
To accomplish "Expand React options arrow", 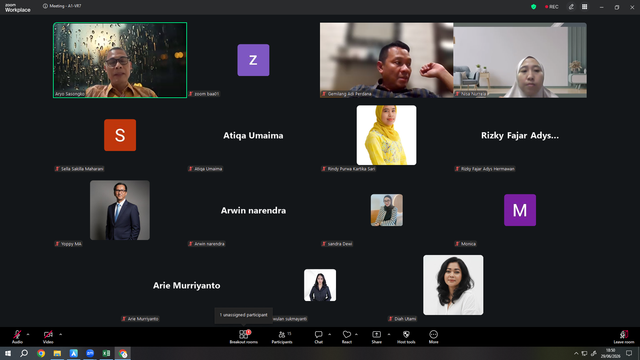I will click(356, 334).
